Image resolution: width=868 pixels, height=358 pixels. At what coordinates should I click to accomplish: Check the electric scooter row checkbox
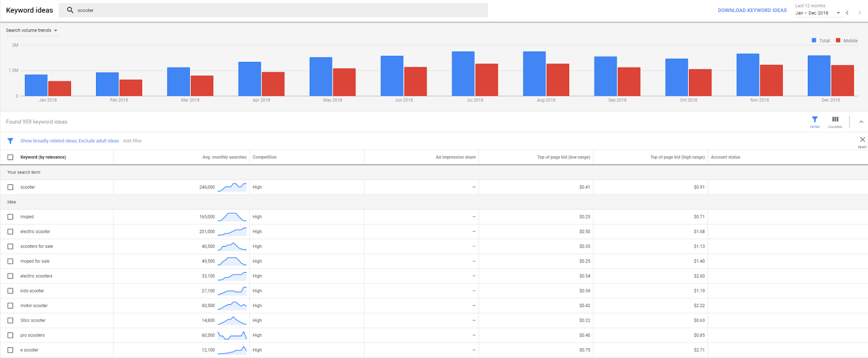click(10, 232)
